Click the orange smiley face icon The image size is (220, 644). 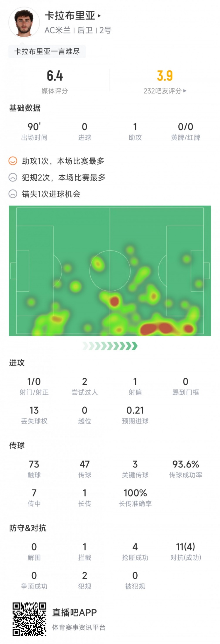[x=13, y=161]
